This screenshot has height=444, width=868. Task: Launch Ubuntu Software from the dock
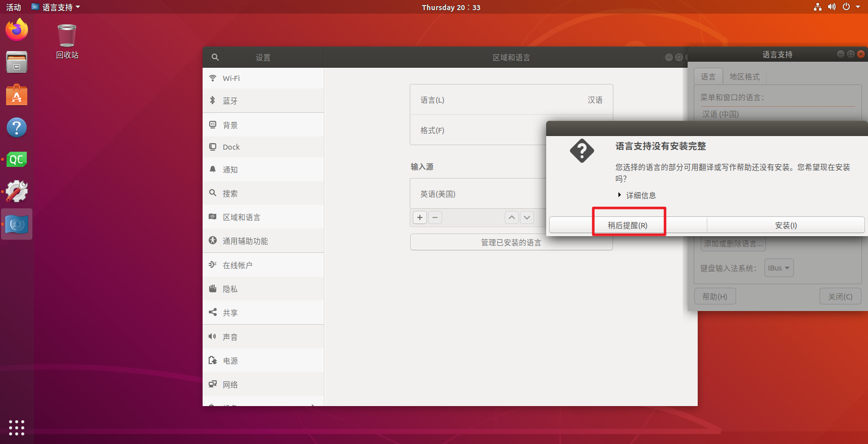click(x=17, y=95)
